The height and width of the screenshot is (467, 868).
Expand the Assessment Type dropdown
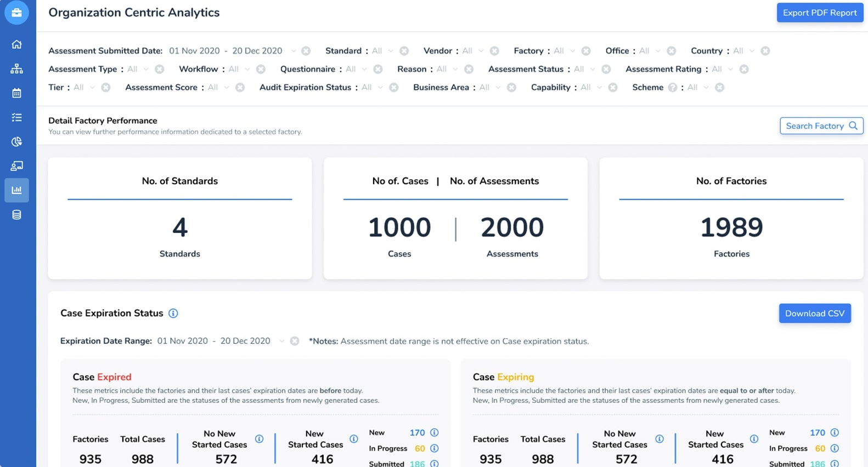point(146,69)
